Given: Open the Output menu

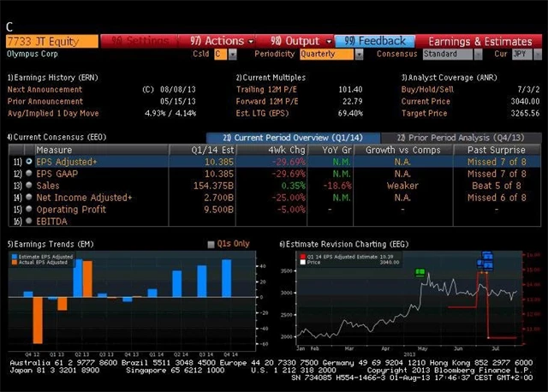Looking at the screenshot, I should click(301, 40).
